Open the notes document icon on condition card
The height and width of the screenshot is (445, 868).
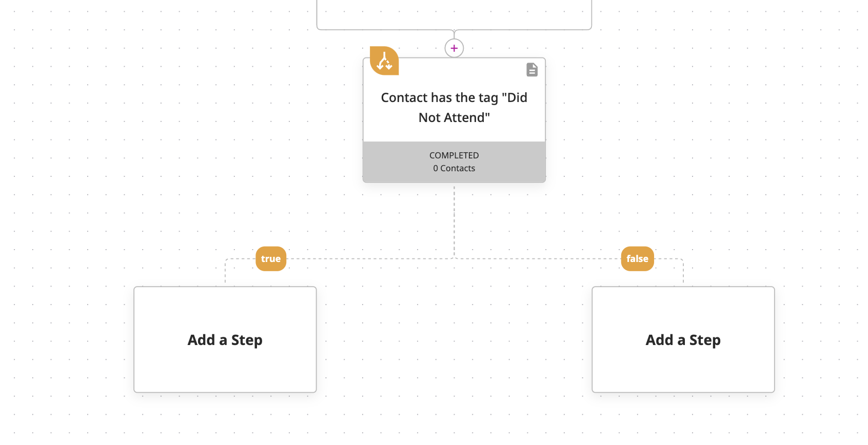[532, 70]
